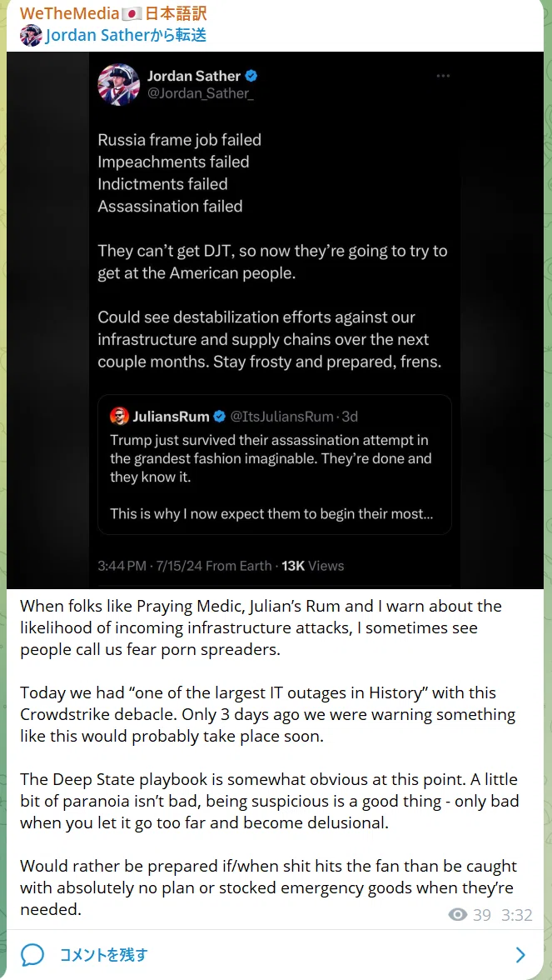Image resolution: width=552 pixels, height=980 pixels.
Task: Click the 13K Views count on tweet
Action: point(313,567)
